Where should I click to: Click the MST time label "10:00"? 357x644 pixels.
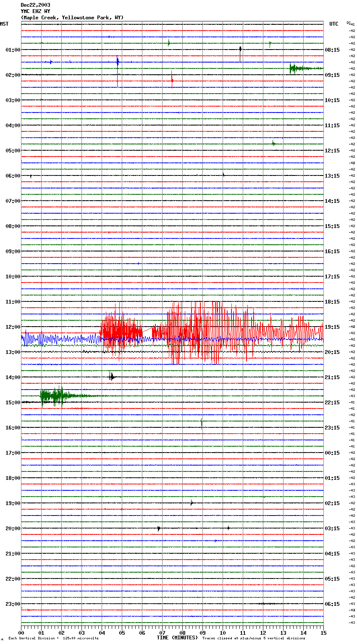pos(13,277)
